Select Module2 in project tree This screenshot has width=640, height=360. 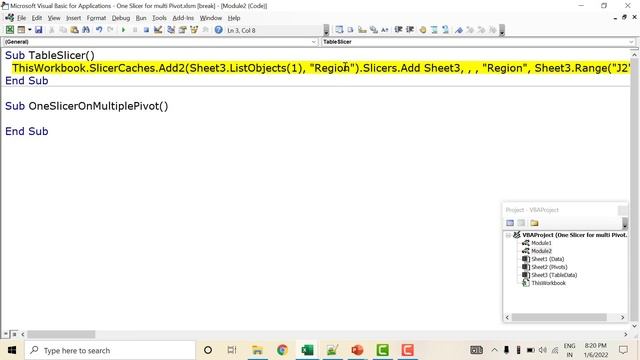tap(541, 251)
